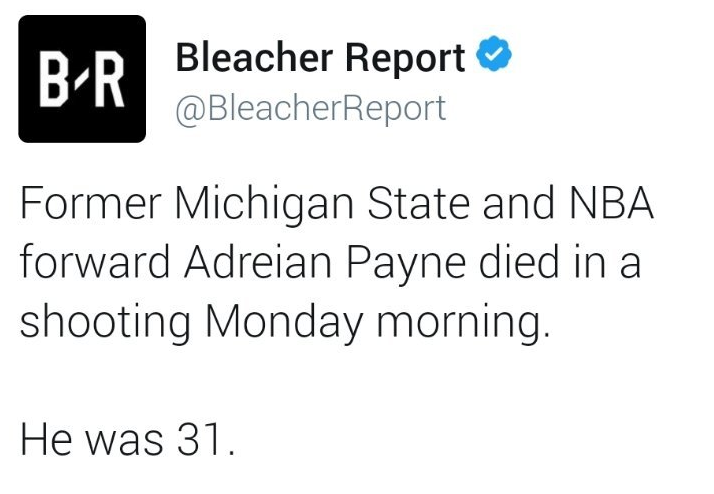Click the words Monday morning in tweet
This screenshot has width=714, height=494.
click(x=377, y=322)
